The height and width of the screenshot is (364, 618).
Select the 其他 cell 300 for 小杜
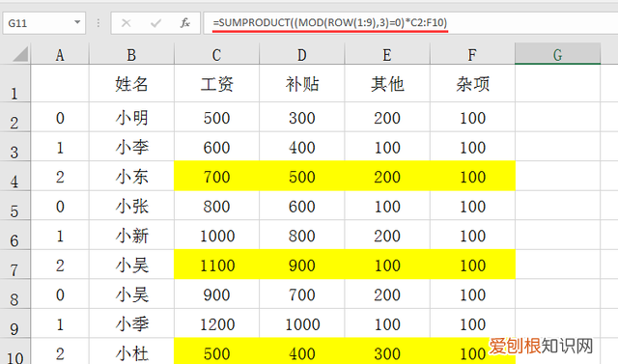tap(387, 351)
